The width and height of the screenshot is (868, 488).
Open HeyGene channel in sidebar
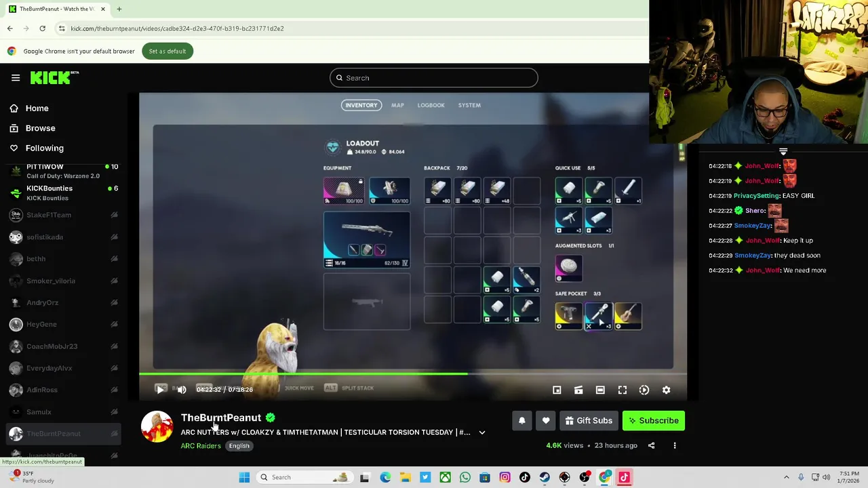pyautogui.click(x=64, y=324)
